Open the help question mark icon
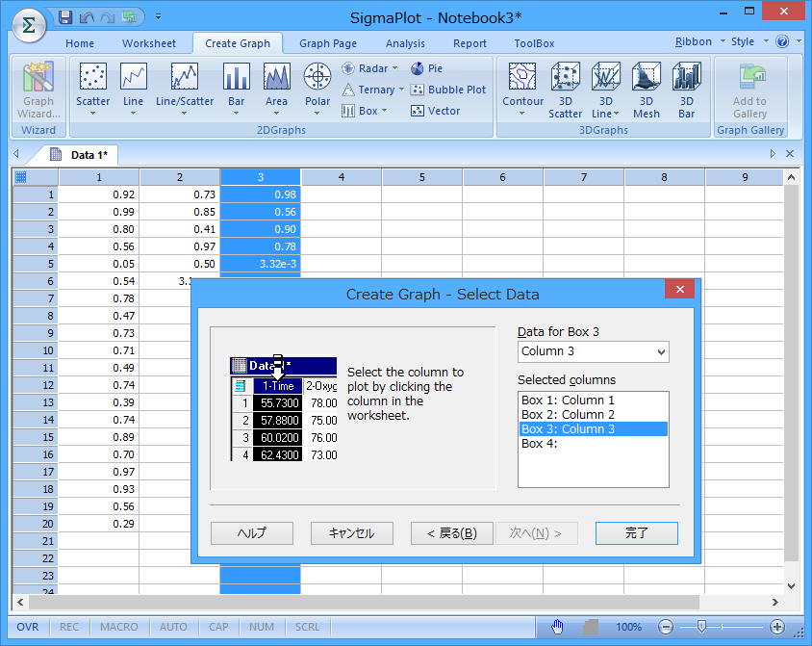 782,41
